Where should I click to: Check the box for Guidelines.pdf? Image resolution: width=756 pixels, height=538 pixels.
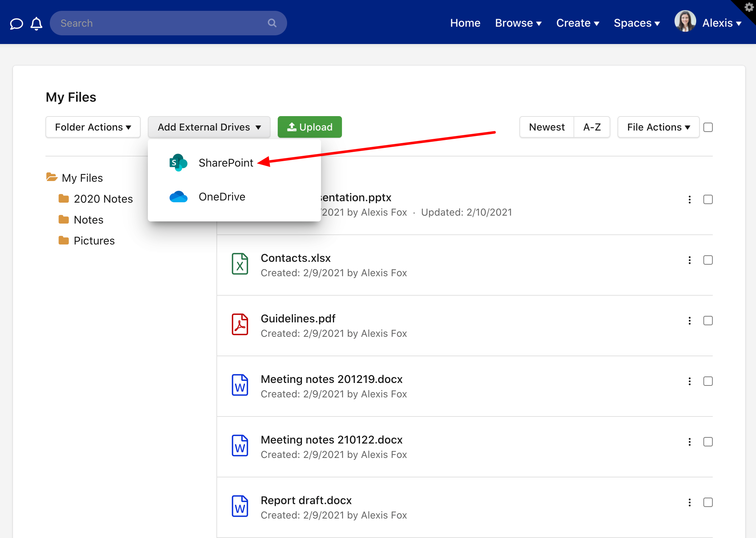click(x=708, y=321)
